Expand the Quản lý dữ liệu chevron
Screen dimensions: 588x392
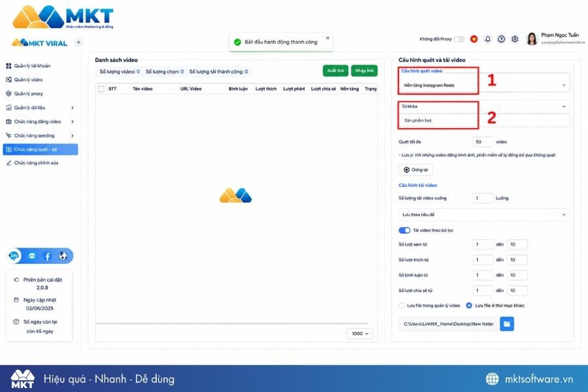click(x=73, y=108)
